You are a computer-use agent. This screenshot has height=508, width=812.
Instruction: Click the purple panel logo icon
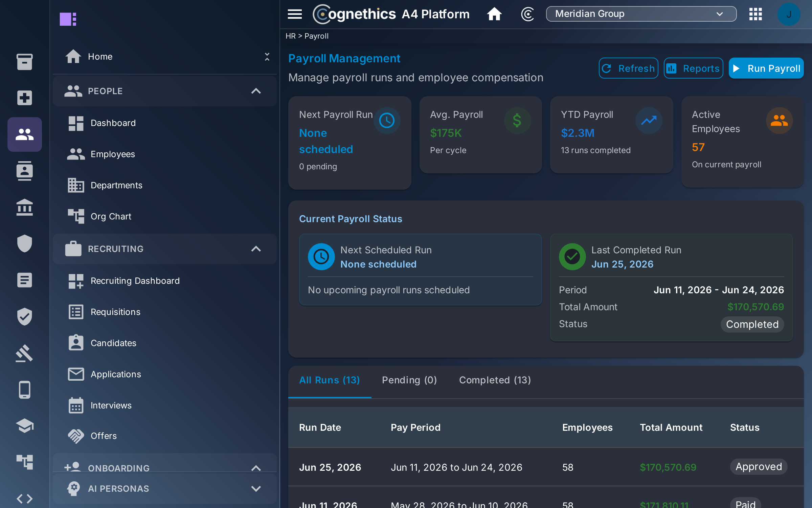[68, 19]
